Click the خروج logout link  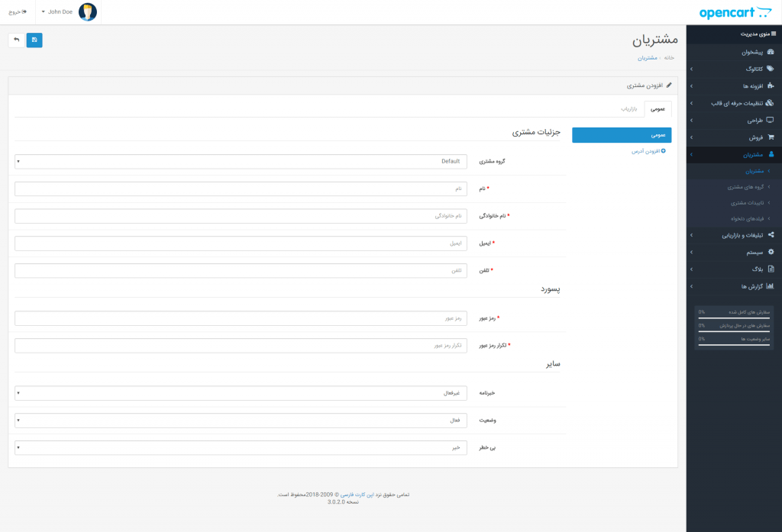[x=17, y=12]
